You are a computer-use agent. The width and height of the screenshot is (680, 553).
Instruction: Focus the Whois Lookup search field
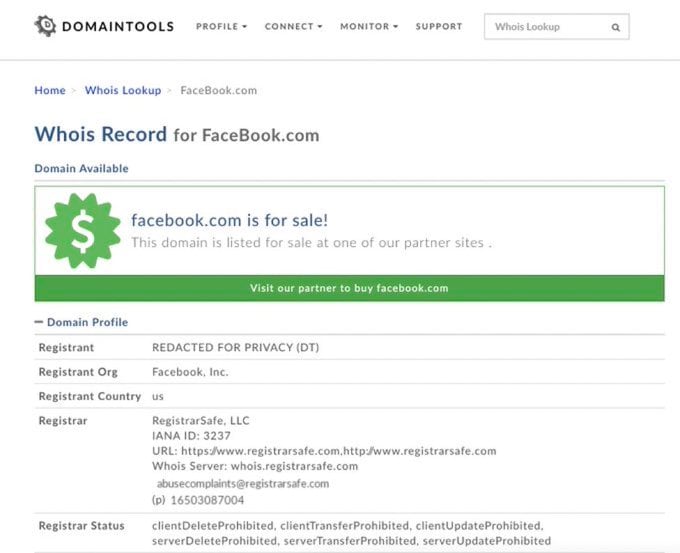click(x=556, y=27)
